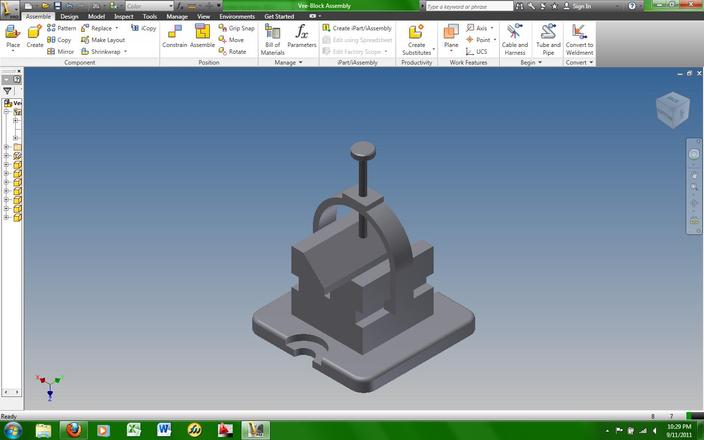Start Tube and Pipe tool
Image resolution: width=704 pixels, height=440 pixels.
pyautogui.click(x=548, y=40)
